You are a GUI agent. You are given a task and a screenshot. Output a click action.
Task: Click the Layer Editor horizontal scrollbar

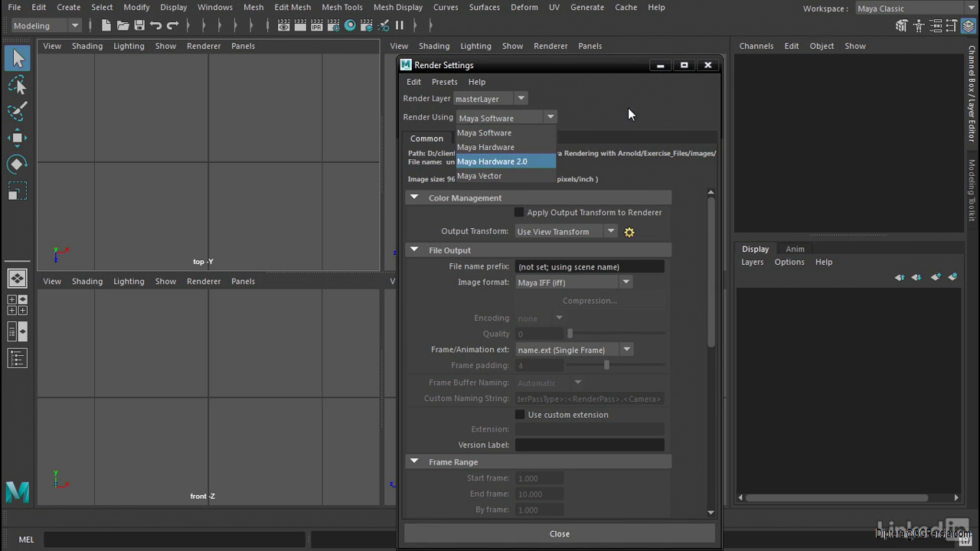pyautogui.click(x=838, y=497)
